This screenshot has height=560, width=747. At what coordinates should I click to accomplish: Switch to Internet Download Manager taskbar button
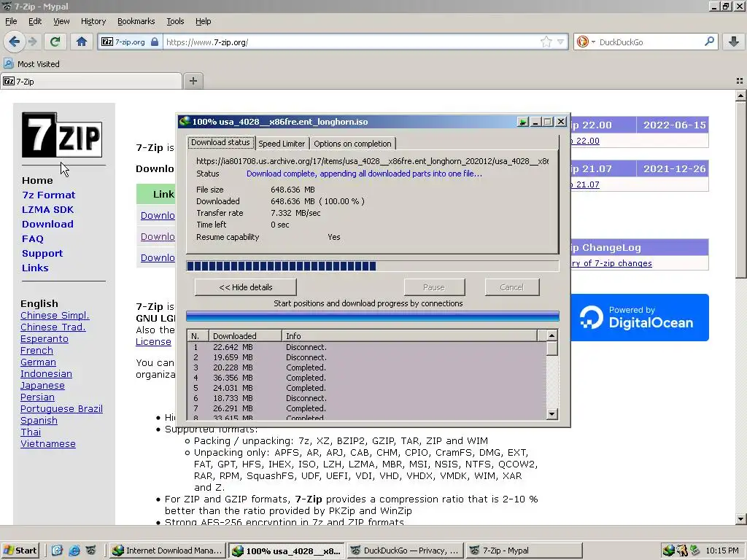point(167,551)
